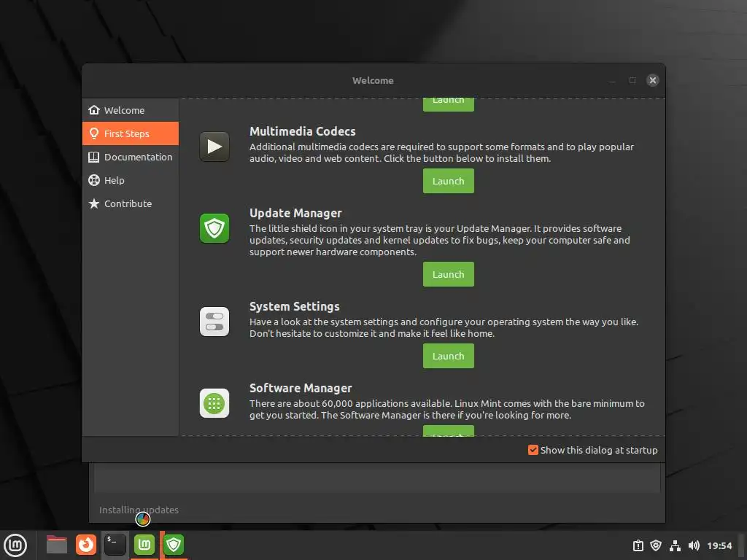The width and height of the screenshot is (747, 560).
Task: Click the Multimedia Codecs play icon
Action: pyautogui.click(x=214, y=147)
